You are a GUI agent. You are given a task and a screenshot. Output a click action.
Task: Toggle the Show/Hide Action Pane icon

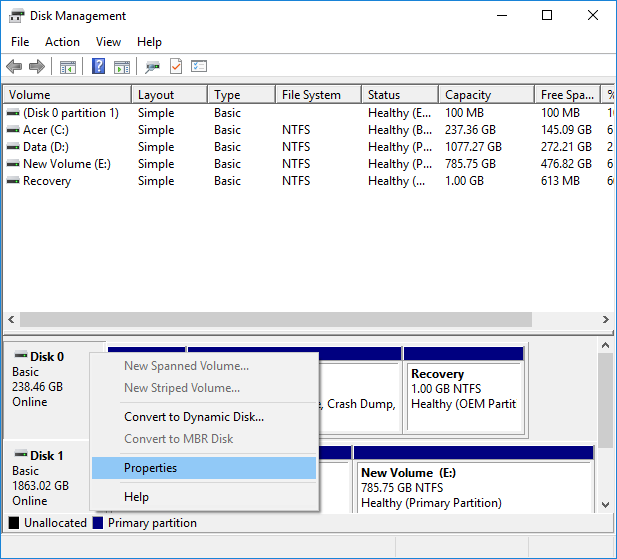point(122,67)
